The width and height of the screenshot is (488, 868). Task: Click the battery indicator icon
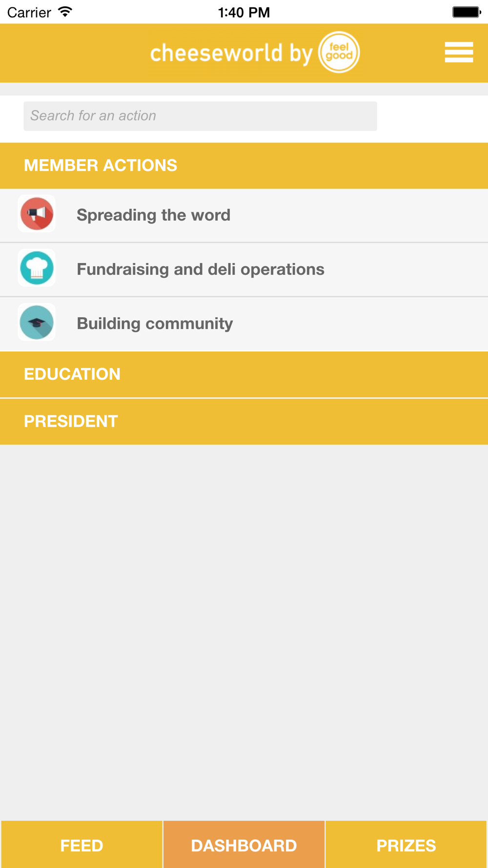coord(467,12)
